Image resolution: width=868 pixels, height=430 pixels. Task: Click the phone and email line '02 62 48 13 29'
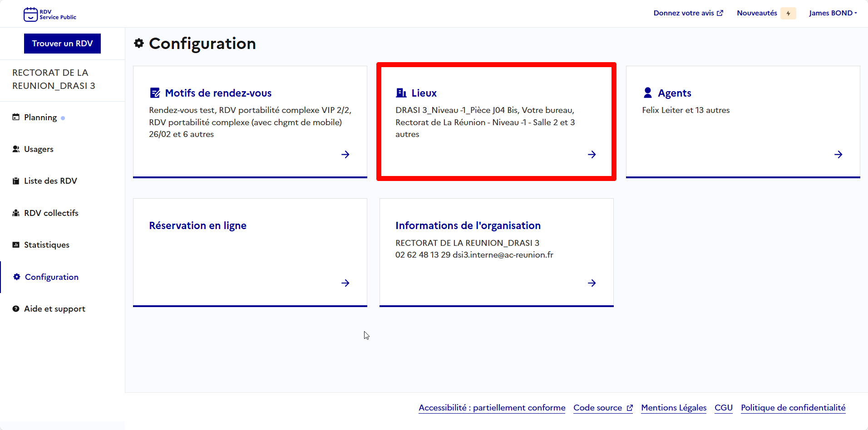pos(474,255)
